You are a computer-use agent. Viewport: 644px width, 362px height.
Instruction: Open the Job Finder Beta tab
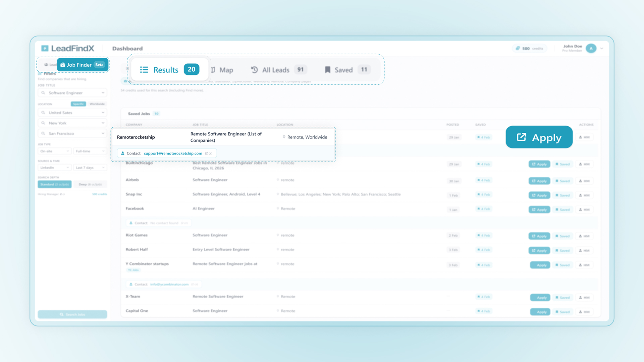83,65
